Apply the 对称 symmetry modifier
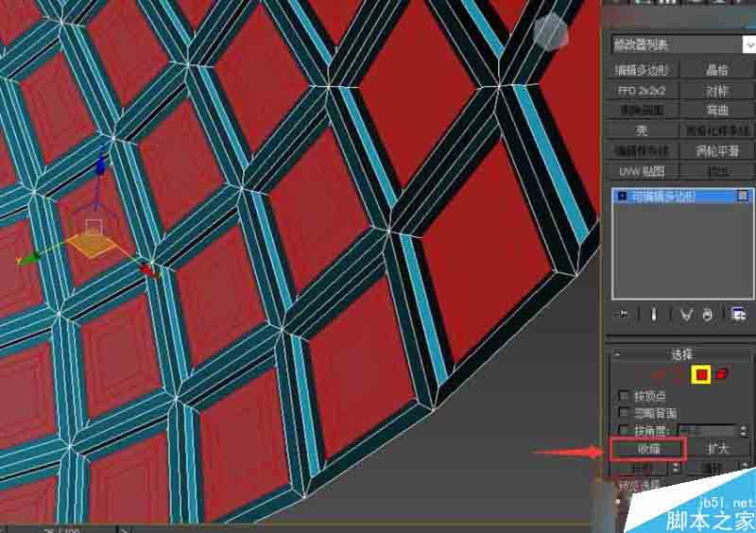The height and width of the screenshot is (533, 756). coord(717,90)
